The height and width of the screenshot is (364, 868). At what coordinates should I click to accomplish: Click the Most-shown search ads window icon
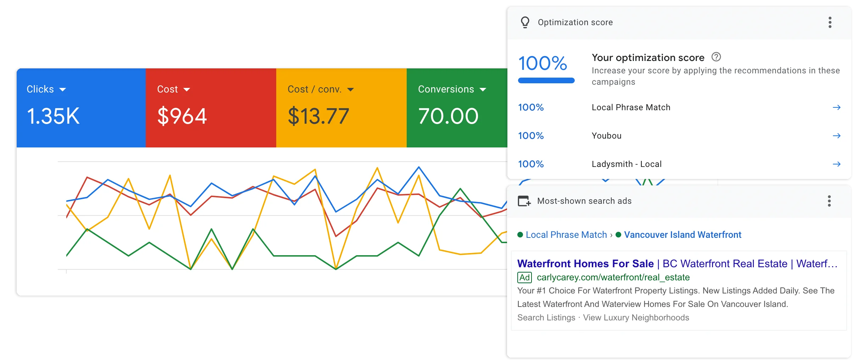[524, 201]
